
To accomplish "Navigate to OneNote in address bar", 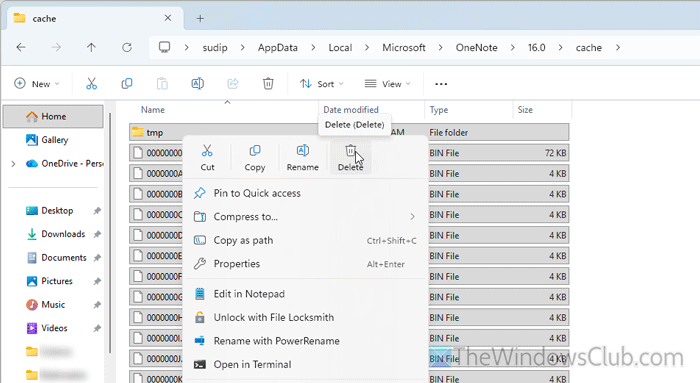I will pos(476,47).
